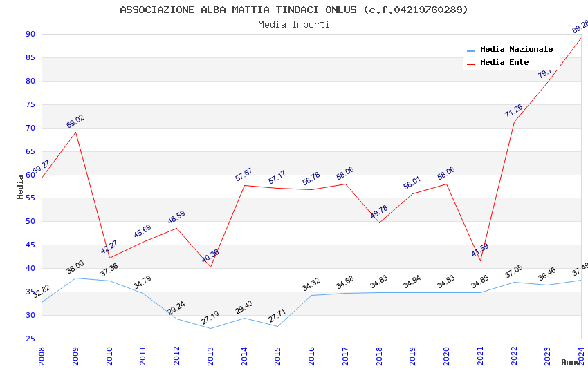Screen dimensions: 588x380
Task: Click the 36.46 data label
Action: coord(547,274)
